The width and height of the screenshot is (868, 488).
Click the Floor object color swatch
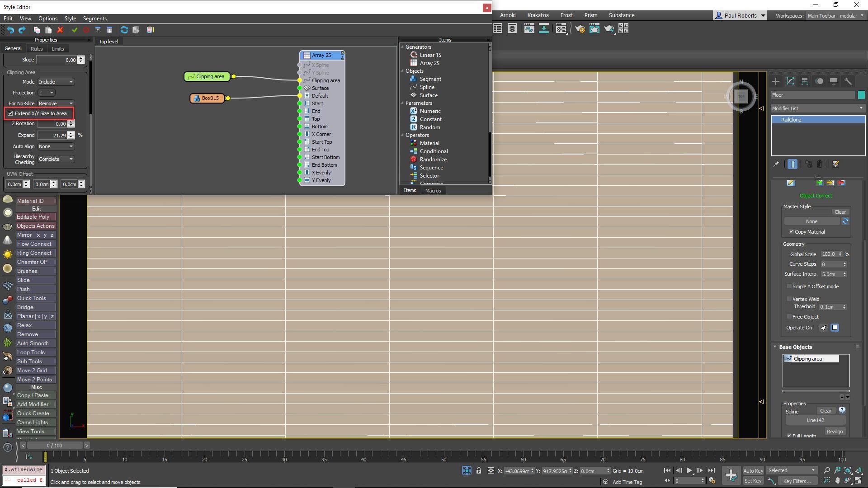coord(861,95)
